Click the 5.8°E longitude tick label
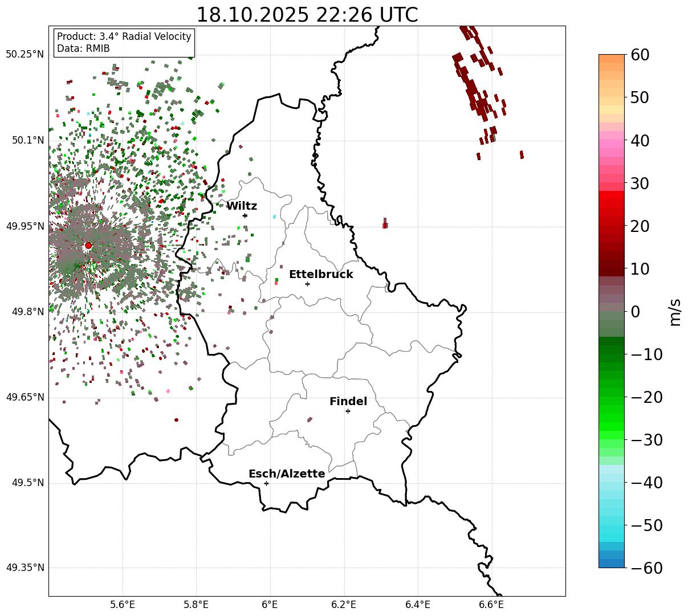Screen dimensions: 688x616 [196, 605]
